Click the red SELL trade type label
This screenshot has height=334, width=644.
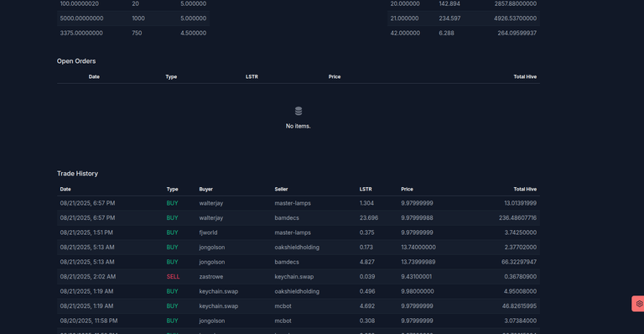click(173, 277)
